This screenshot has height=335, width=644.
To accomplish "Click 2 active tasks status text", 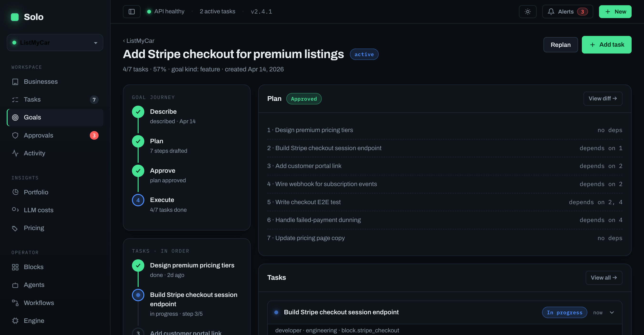I will (217, 11).
